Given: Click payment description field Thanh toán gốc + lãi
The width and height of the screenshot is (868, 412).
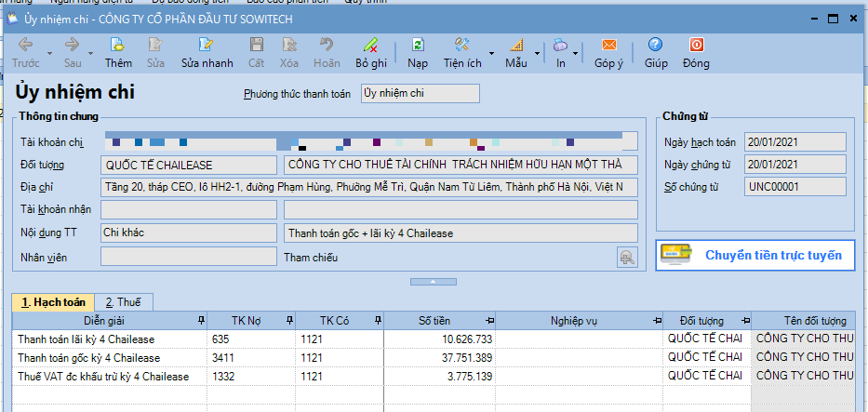Looking at the screenshot, I should (461, 233).
